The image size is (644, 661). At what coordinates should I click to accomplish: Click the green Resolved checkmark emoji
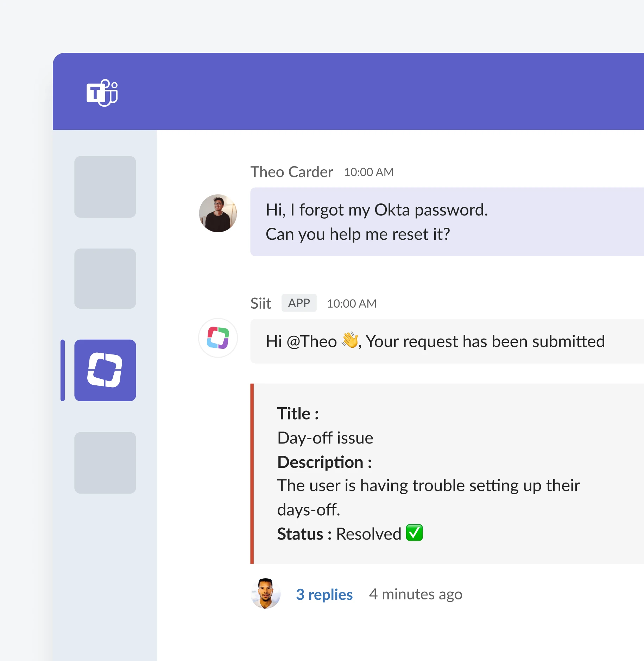click(x=414, y=534)
